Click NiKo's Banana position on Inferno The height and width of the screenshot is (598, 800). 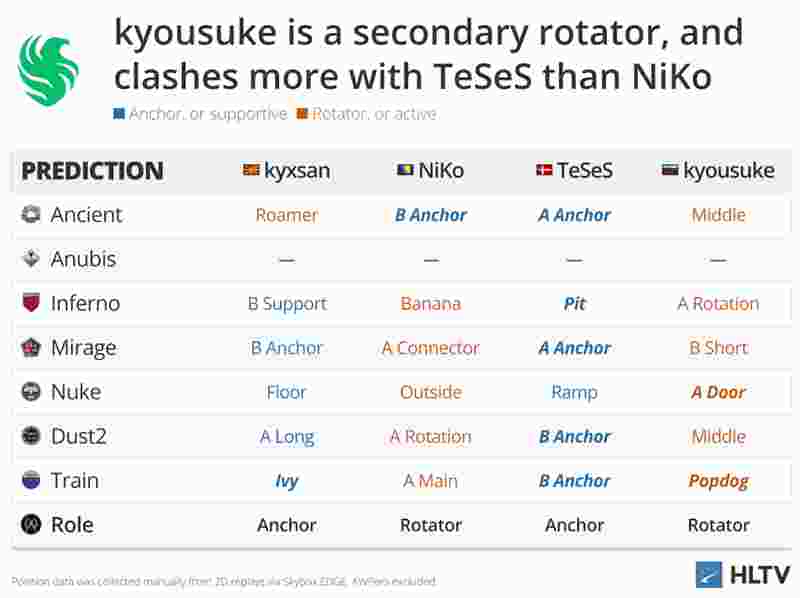(x=431, y=303)
